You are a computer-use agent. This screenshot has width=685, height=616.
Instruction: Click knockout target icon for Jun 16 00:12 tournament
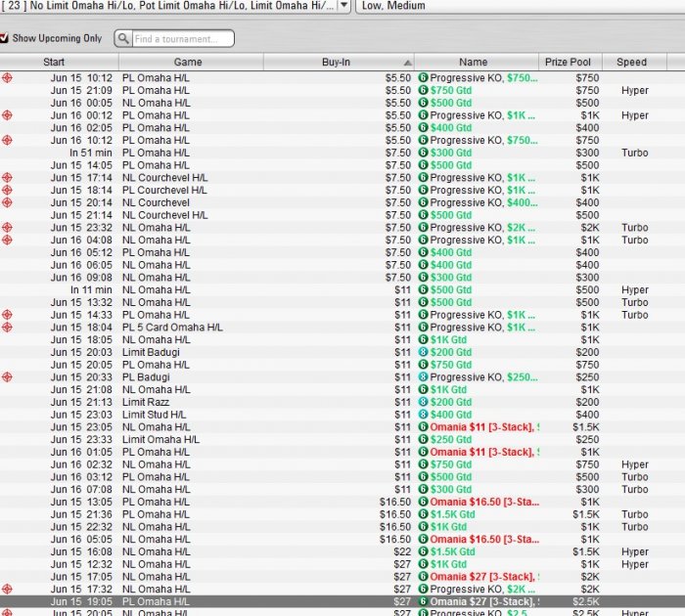tap(7, 115)
